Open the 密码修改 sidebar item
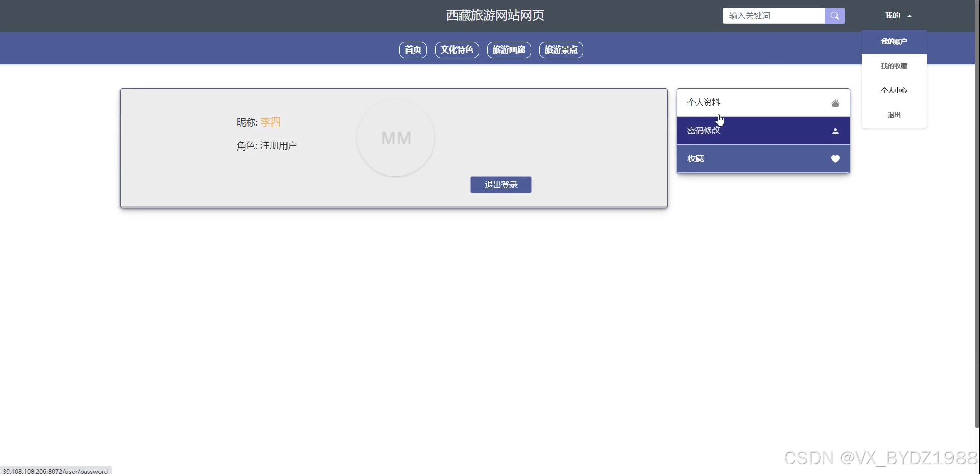The image size is (980, 474). 763,131
